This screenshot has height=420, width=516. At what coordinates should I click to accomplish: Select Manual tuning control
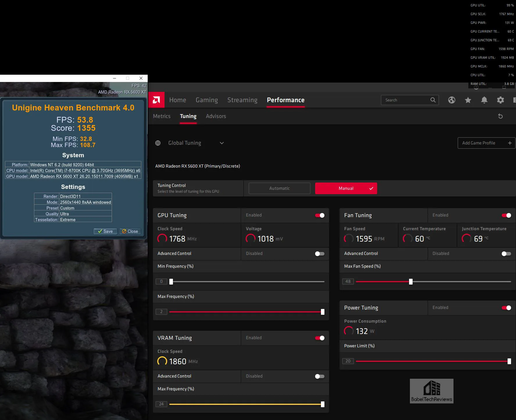click(x=346, y=188)
